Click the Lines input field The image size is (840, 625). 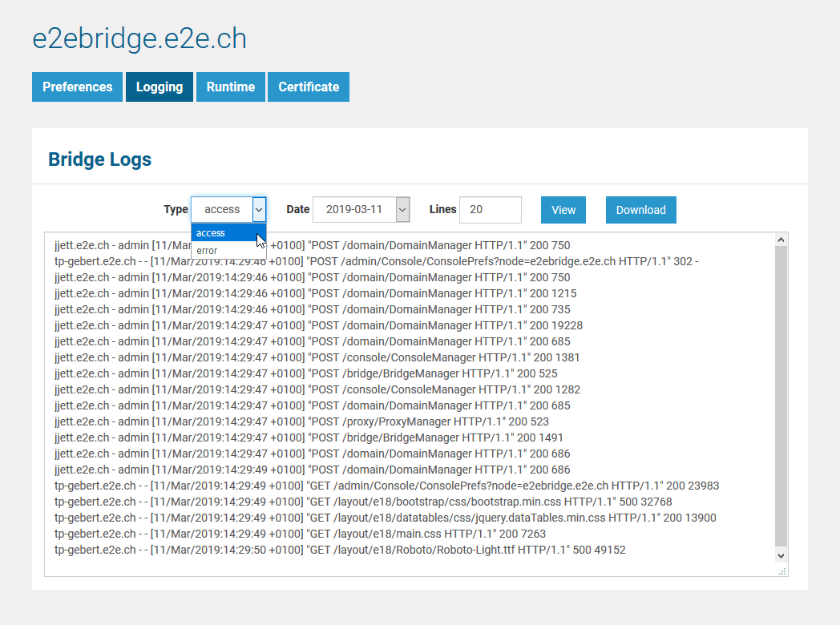click(490, 209)
